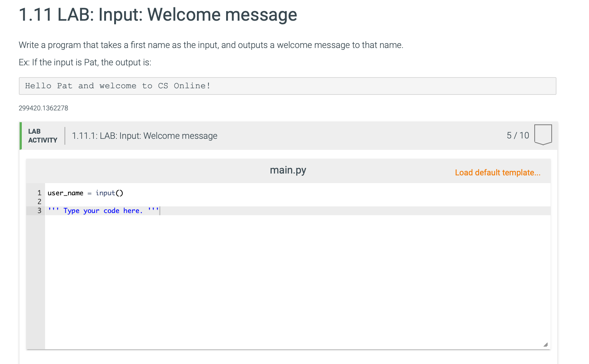Click the 1.11.1 LAB activity title
Screen dimensions: 589x364
coord(144,136)
